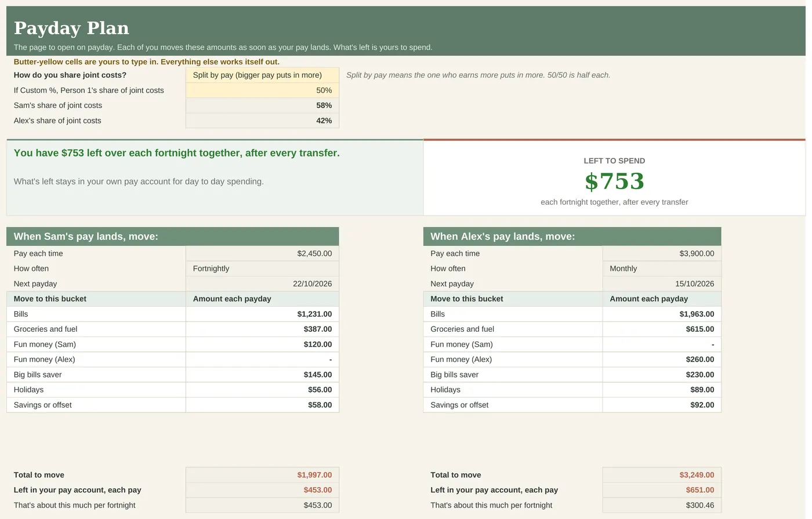Click Alex's how often cell Monthly
812x519 pixels.
coord(662,268)
